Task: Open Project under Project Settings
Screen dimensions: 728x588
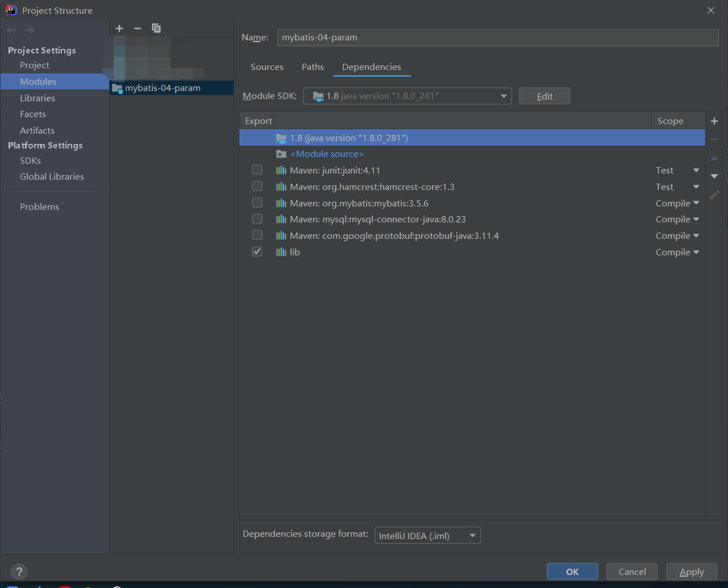Action: pyautogui.click(x=35, y=65)
